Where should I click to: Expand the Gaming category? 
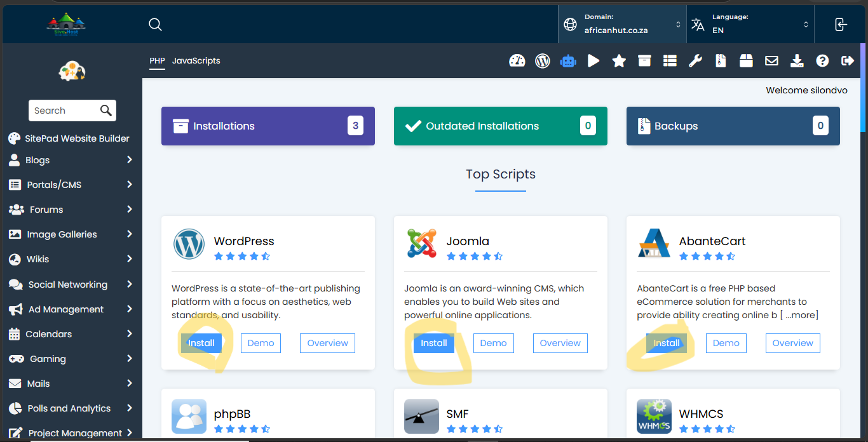tap(71, 359)
